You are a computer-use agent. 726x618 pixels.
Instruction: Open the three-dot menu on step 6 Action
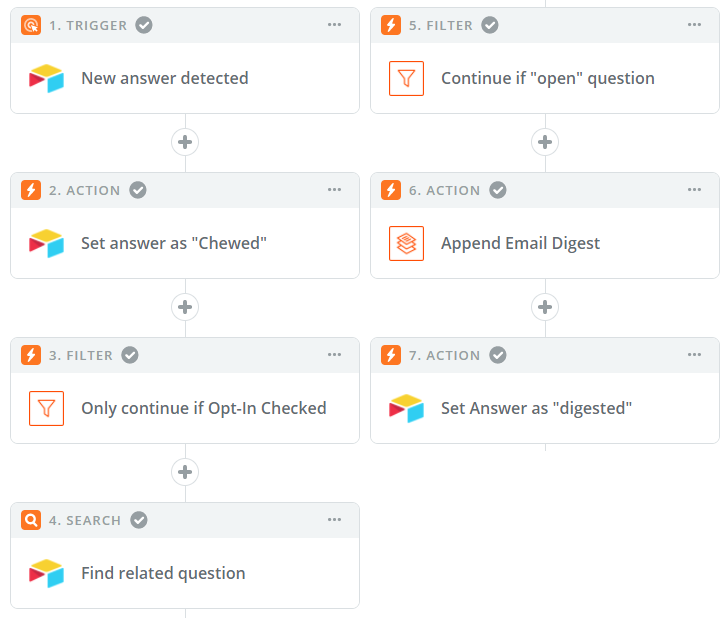(694, 189)
